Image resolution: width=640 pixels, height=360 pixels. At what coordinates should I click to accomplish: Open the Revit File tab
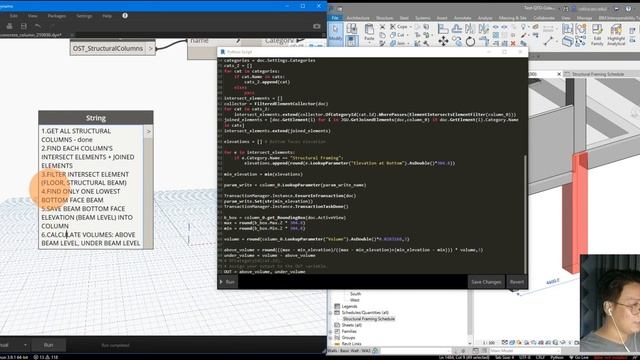pos(335,18)
